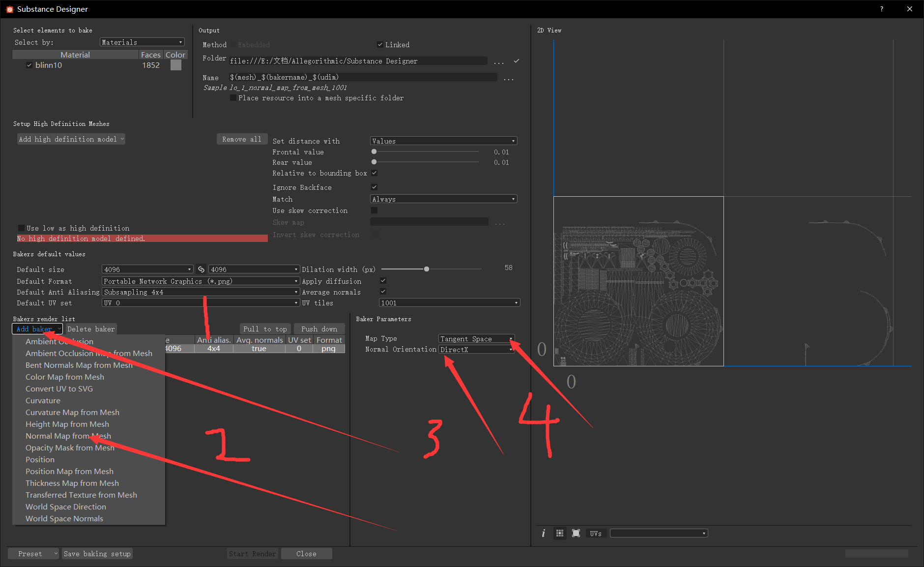This screenshot has height=567, width=924.
Task: Select 'Normal Map from Mesh' from the baker list
Action: click(68, 436)
